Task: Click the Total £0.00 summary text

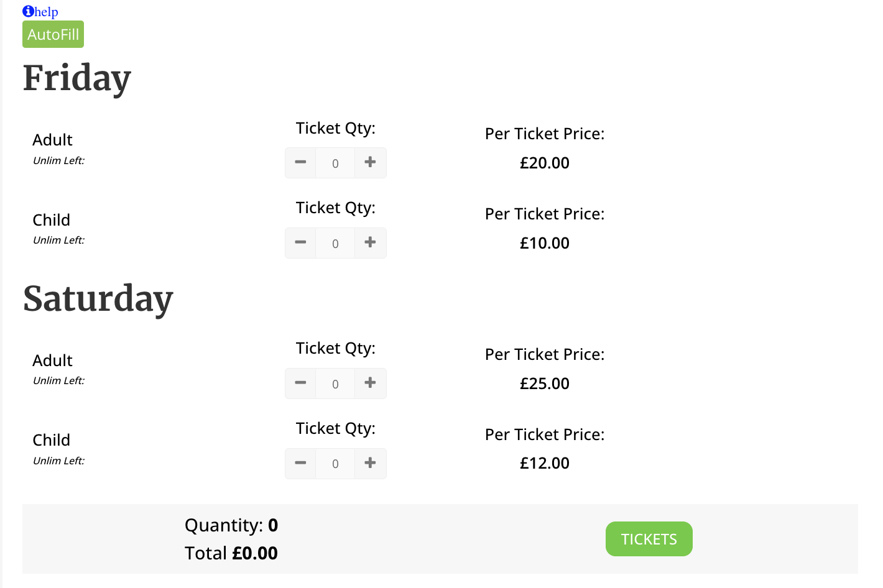Action: click(231, 553)
